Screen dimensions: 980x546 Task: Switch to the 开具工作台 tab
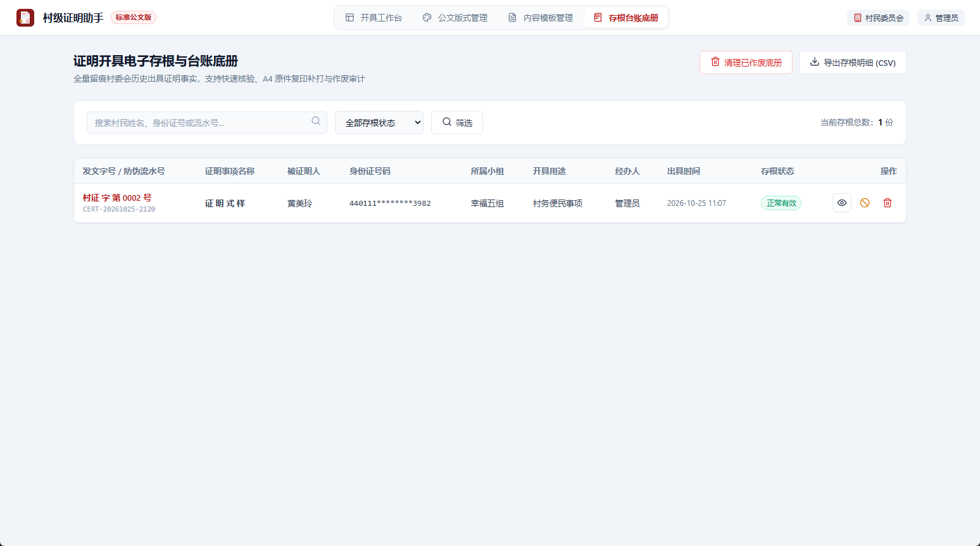(374, 18)
